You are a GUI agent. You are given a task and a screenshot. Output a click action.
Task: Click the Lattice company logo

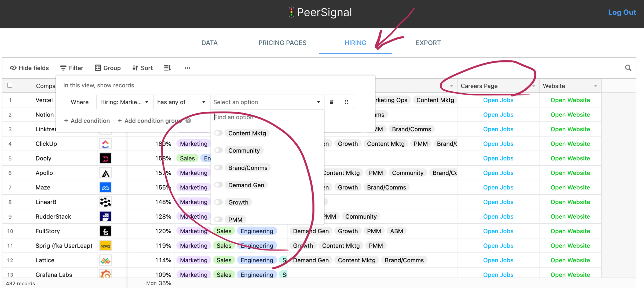point(105,260)
